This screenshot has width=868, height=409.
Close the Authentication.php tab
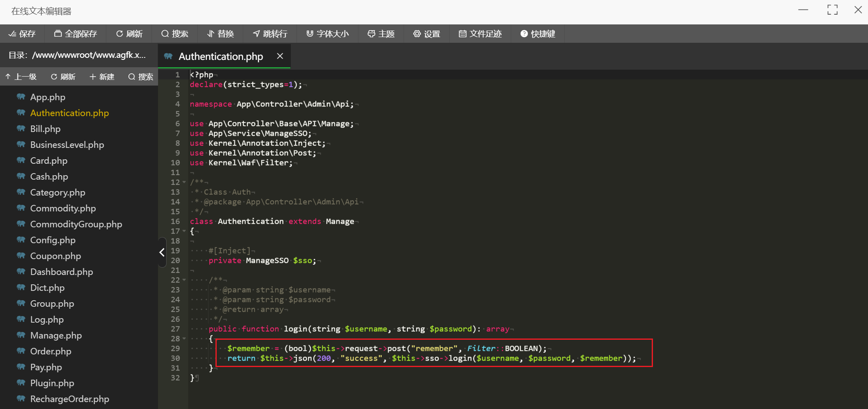(280, 56)
